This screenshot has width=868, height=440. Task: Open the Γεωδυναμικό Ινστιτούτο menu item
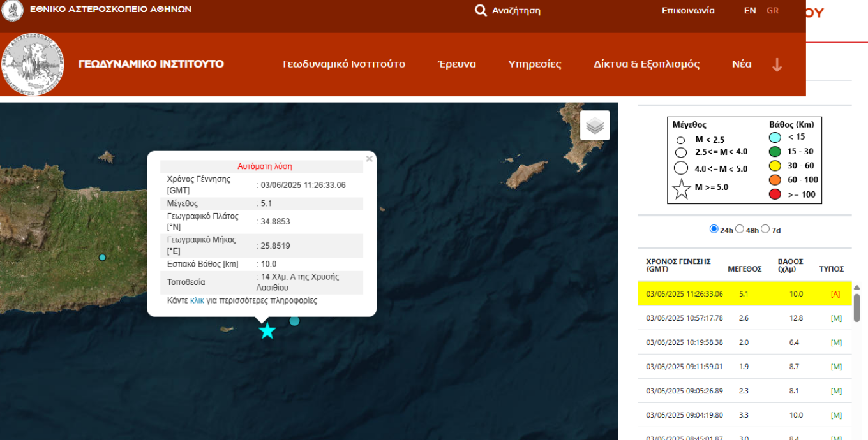pyautogui.click(x=344, y=64)
